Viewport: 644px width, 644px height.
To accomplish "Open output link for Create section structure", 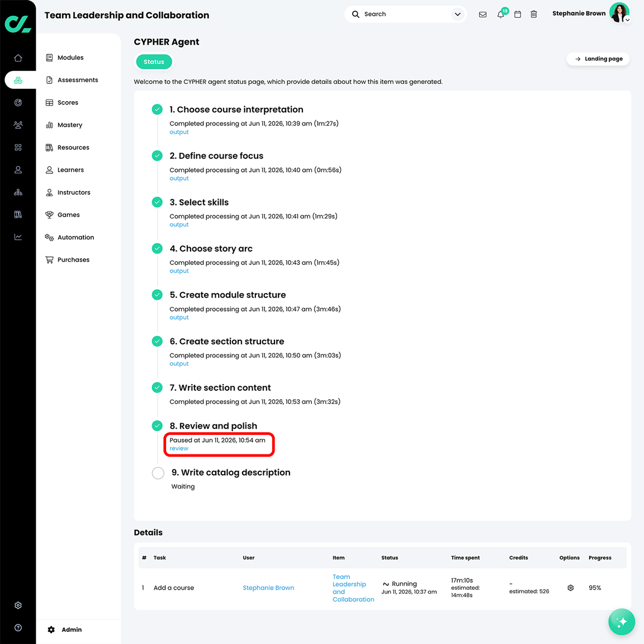I will point(179,363).
